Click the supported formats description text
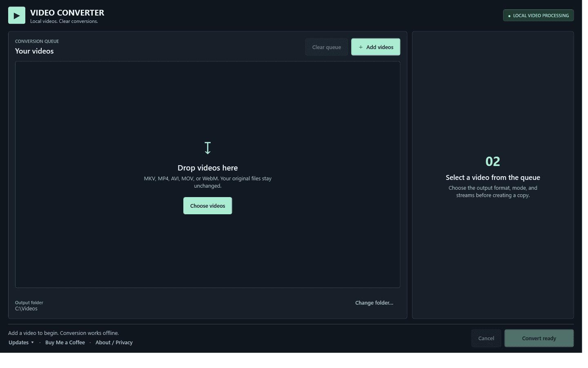This screenshot has height=368, width=588. click(207, 182)
